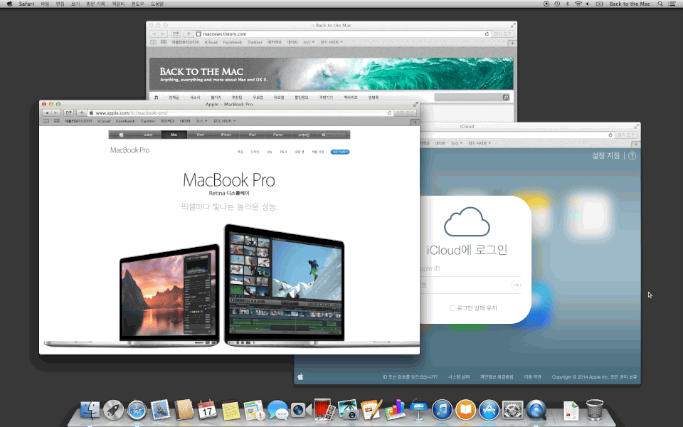The width and height of the screenshot is (683, 427).
Task: Open App Store icon in Dock
Action: pos(489,410)
